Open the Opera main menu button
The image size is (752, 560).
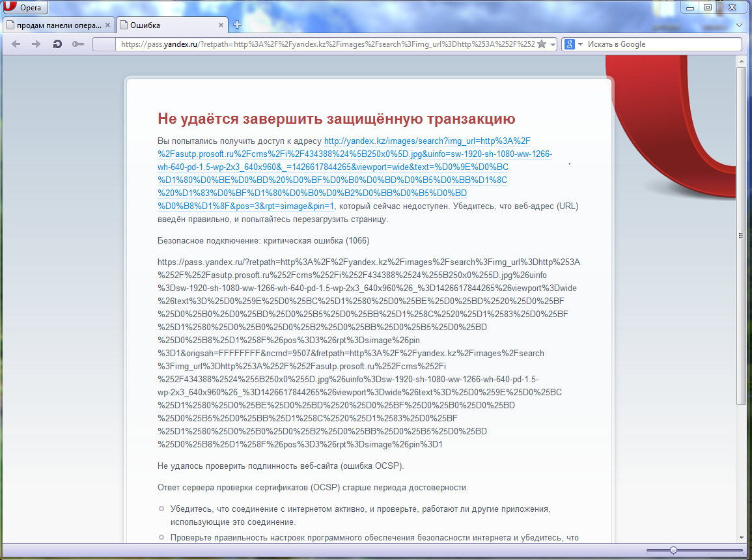pyautogui.click(x=25, y=7)
